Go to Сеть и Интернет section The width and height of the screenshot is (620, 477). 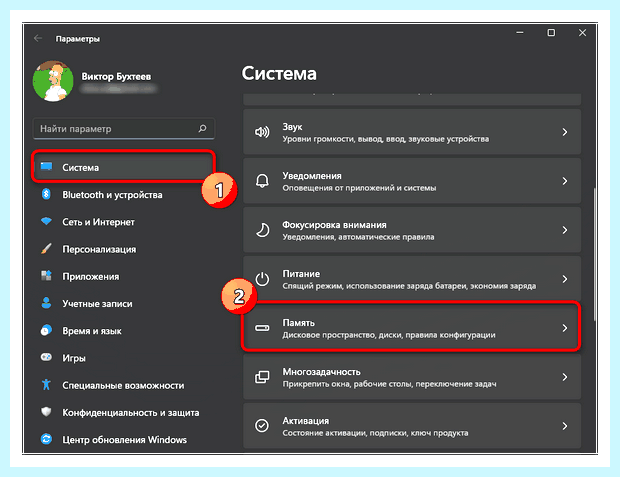point(98,222)
